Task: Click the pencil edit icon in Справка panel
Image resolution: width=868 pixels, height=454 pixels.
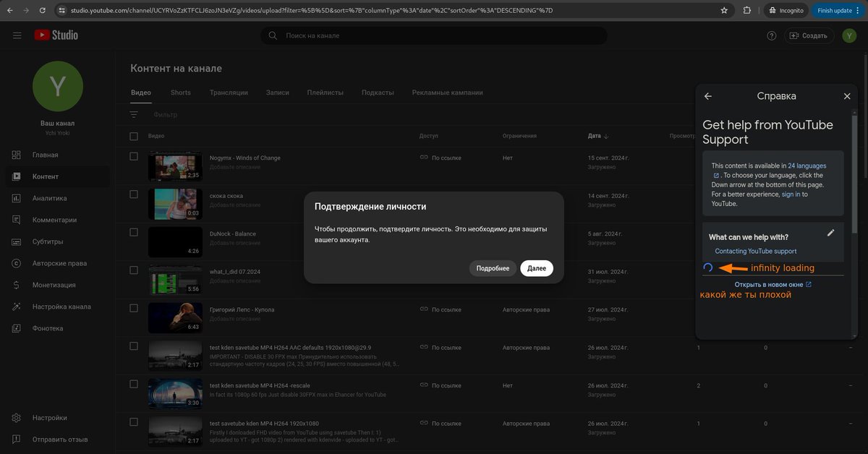Action: point(830,232)
